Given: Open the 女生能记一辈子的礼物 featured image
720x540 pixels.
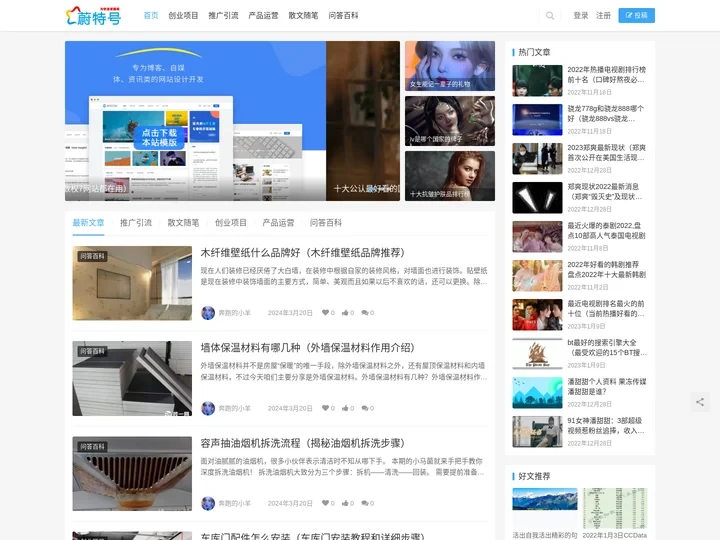Looking at the screenshot, I should tap(450, 66).
